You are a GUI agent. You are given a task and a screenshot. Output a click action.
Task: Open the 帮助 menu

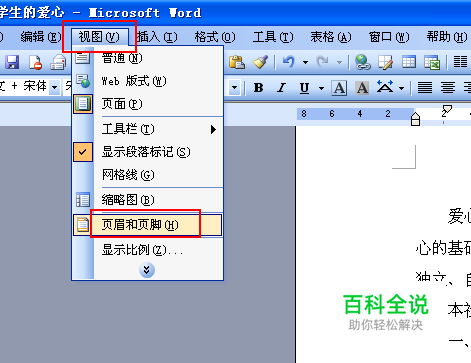click(447, 37)
